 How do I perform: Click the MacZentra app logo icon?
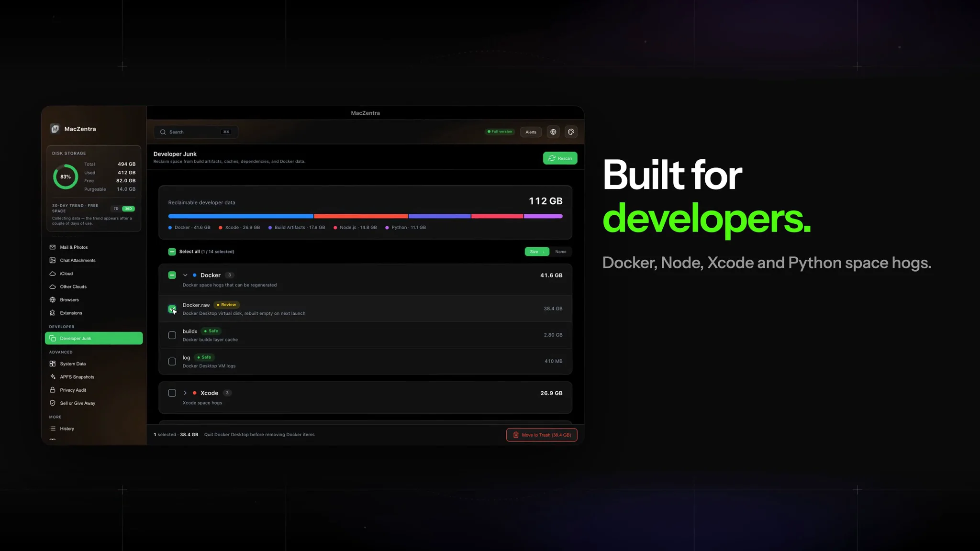[55, 129]
